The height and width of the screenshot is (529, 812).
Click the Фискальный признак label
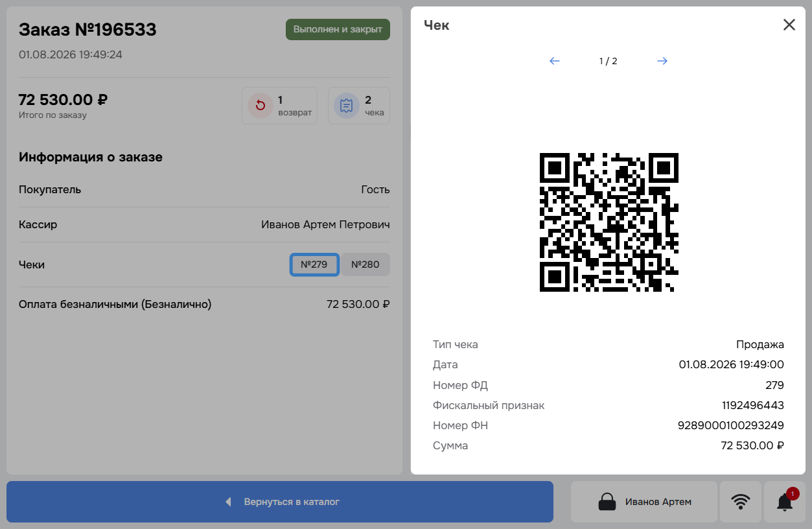(489, 405)
